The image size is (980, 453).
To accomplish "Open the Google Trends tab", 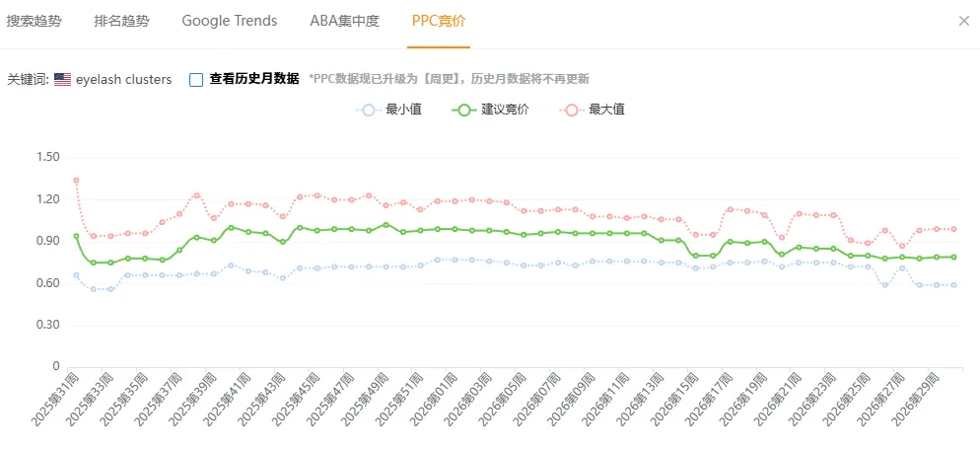I will [x=230, y=21].
